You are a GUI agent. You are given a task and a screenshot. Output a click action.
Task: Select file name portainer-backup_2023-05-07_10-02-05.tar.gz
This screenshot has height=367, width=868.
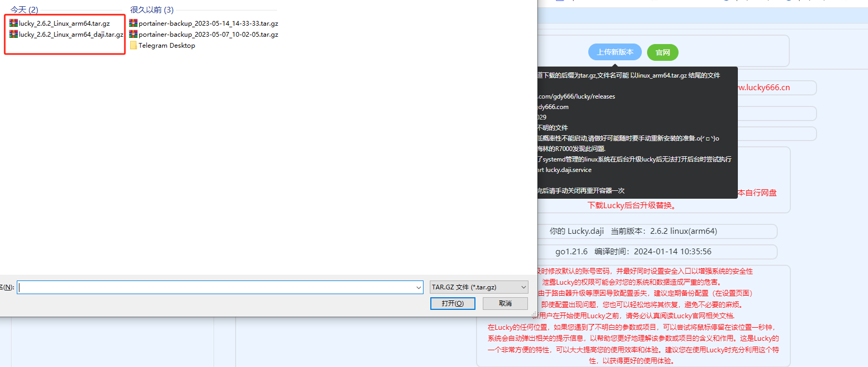(208, 35)
